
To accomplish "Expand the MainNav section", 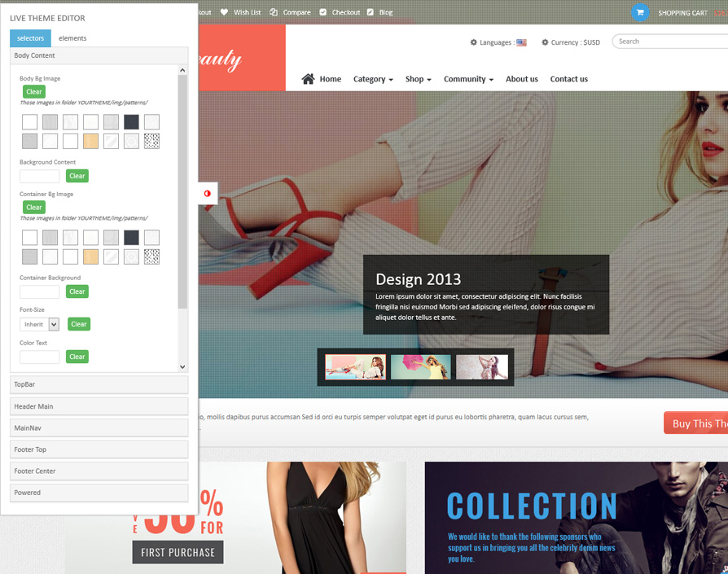I will 99,427.
